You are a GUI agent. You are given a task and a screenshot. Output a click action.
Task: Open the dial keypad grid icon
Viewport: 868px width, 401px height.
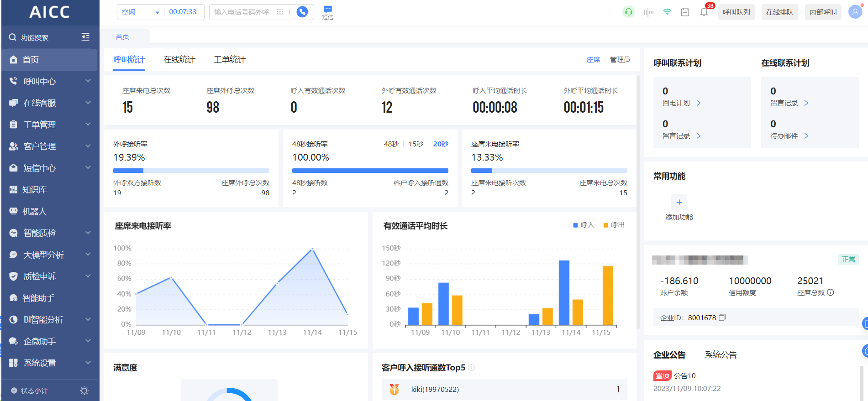click(x=280, y=12)
